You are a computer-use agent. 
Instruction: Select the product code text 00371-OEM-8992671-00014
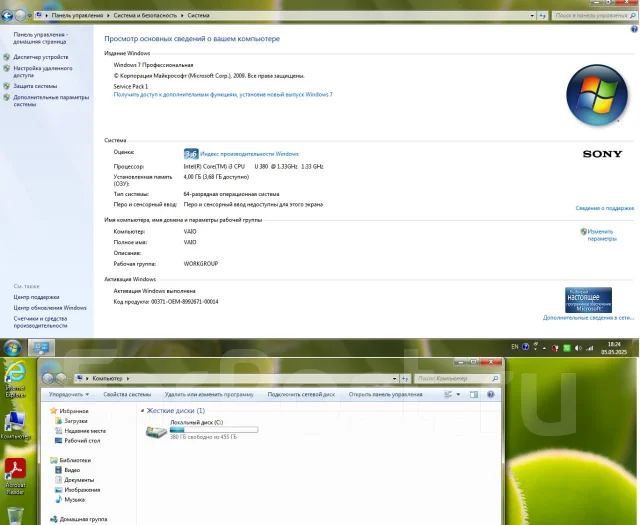tap(184, 302)
